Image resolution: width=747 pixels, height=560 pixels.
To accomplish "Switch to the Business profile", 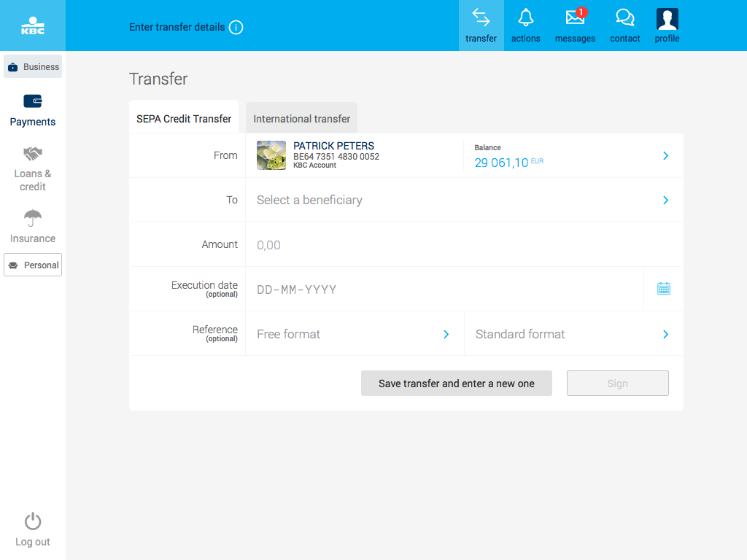I will (32, 66).
